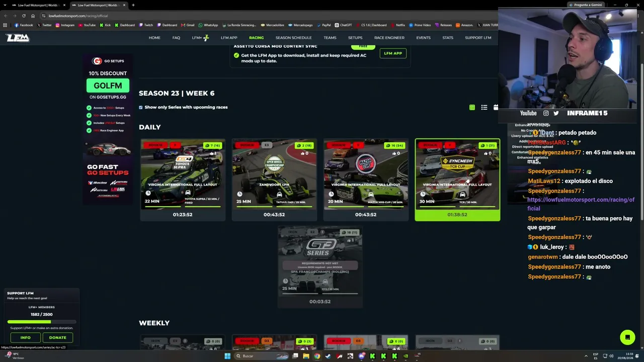Open a new browser tab

click(133, 5)
